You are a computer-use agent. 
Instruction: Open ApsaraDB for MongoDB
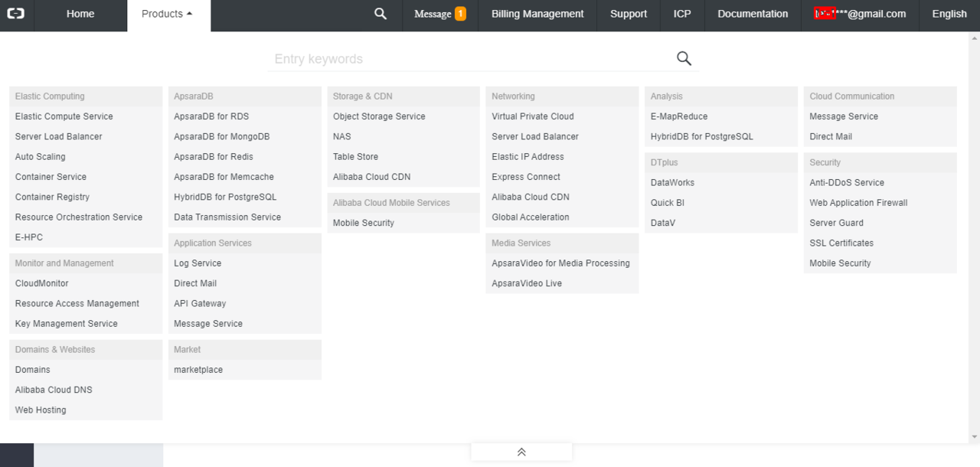(x=222, y=136)
